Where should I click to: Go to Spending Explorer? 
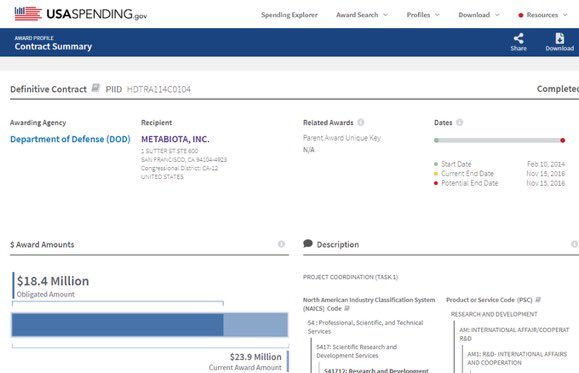(289, 15)
